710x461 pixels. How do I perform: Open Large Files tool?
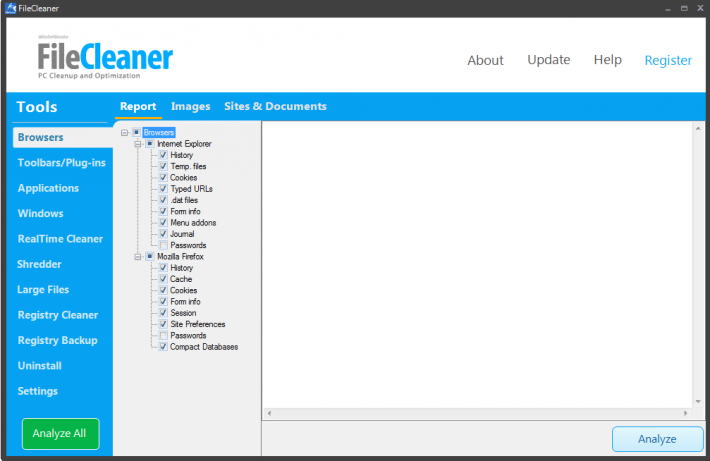[43, 290]
